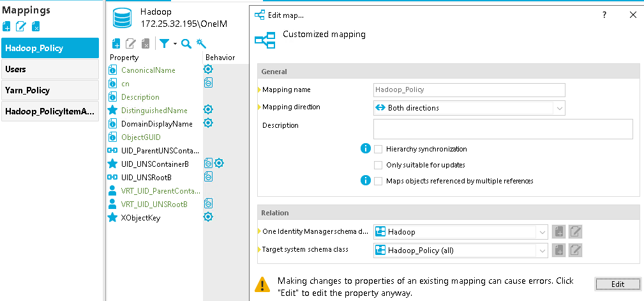Click the Description text box in dialog
This screenshot has width=644, height=301.
503,129
